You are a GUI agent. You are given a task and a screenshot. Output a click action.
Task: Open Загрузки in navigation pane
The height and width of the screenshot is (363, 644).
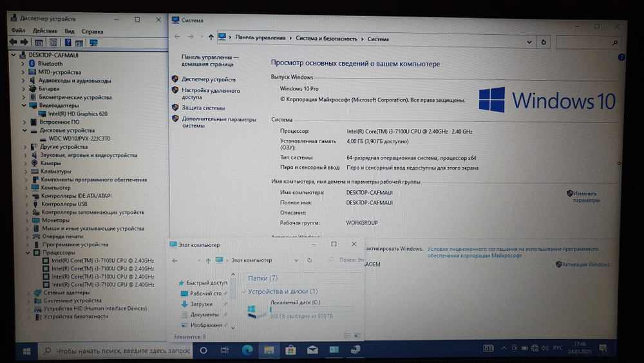pyautogui.click(x=201, y=304)
